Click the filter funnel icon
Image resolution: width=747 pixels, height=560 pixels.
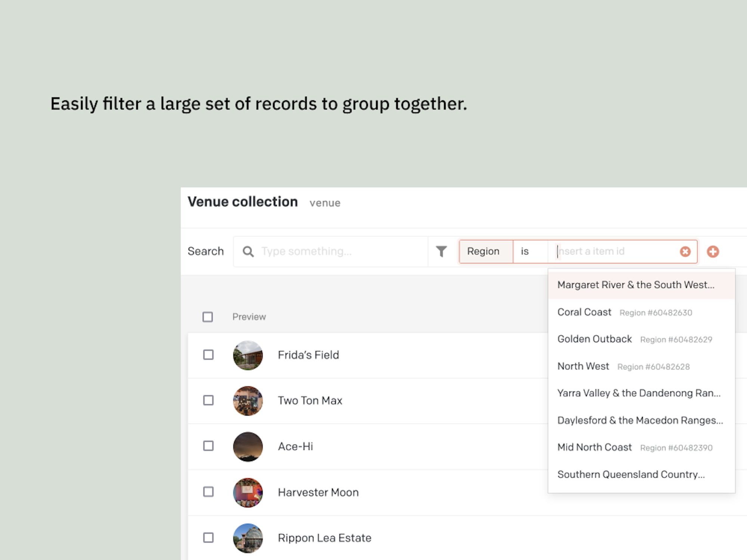click(x=441, y=251)
